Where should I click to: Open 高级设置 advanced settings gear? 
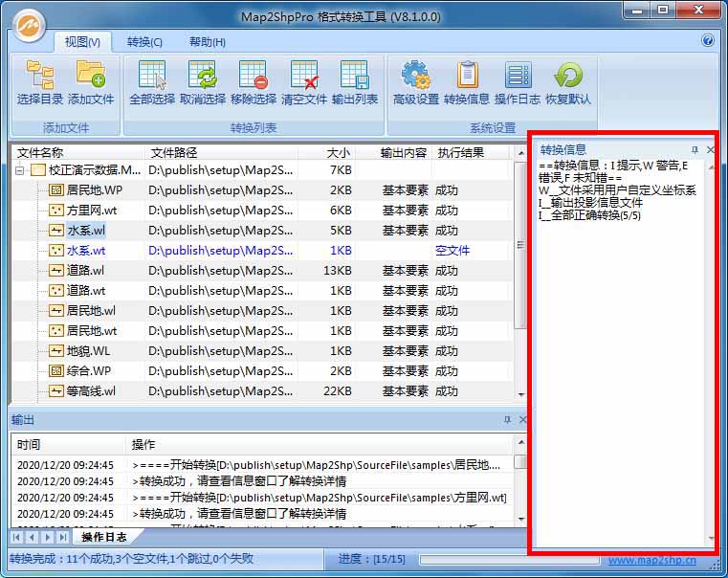tap(416, 75)
